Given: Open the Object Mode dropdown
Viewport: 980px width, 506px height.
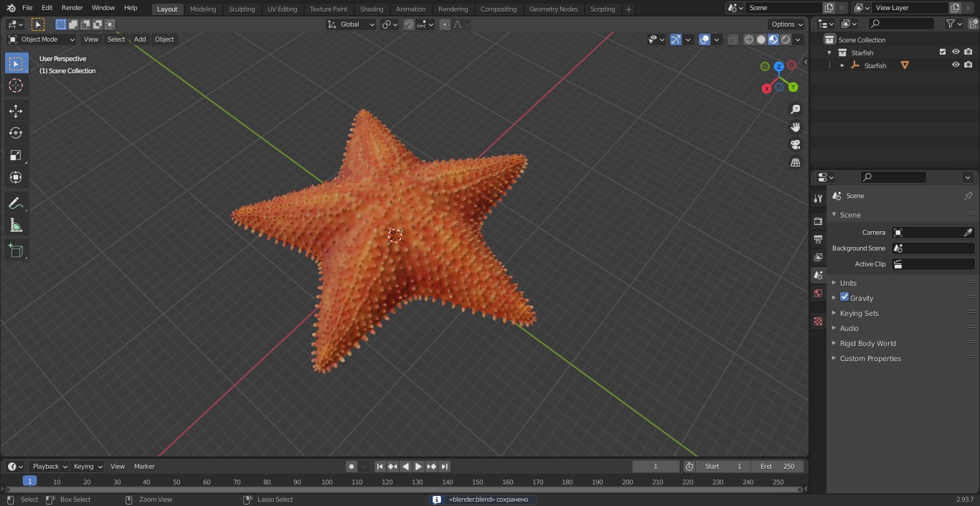Looking at the screenshot, I should coord(42,39).
